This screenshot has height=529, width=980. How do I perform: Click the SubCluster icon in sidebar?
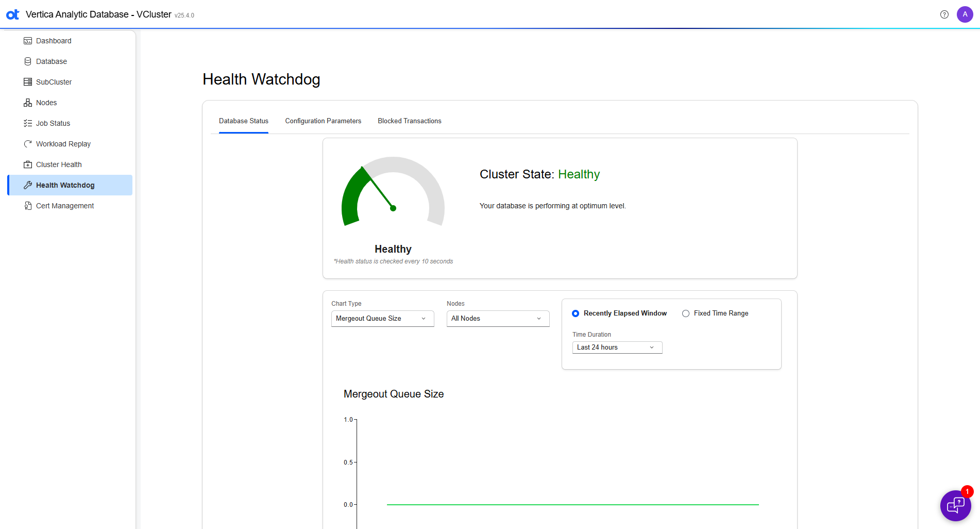point(28,82)
